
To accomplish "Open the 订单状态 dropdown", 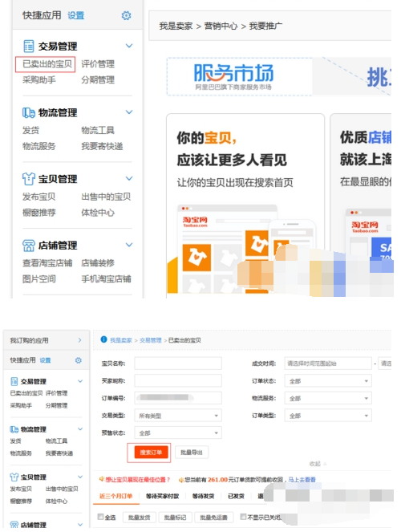I will click(x=328, y=381).
